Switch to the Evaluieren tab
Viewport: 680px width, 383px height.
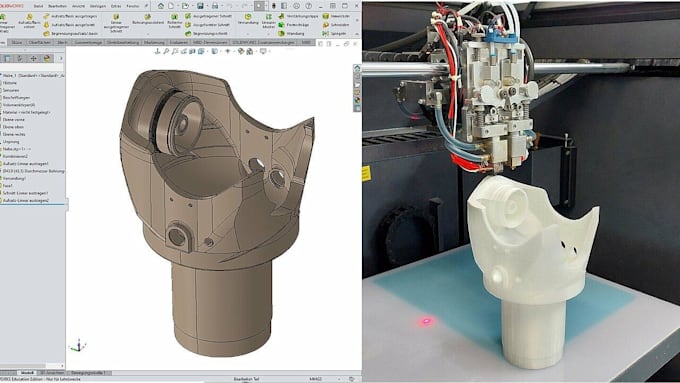(x=178, y=43)
